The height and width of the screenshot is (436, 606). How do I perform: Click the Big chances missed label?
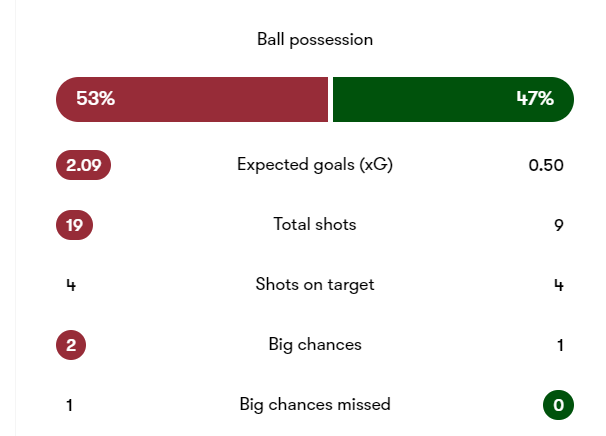tap(314, 405)
